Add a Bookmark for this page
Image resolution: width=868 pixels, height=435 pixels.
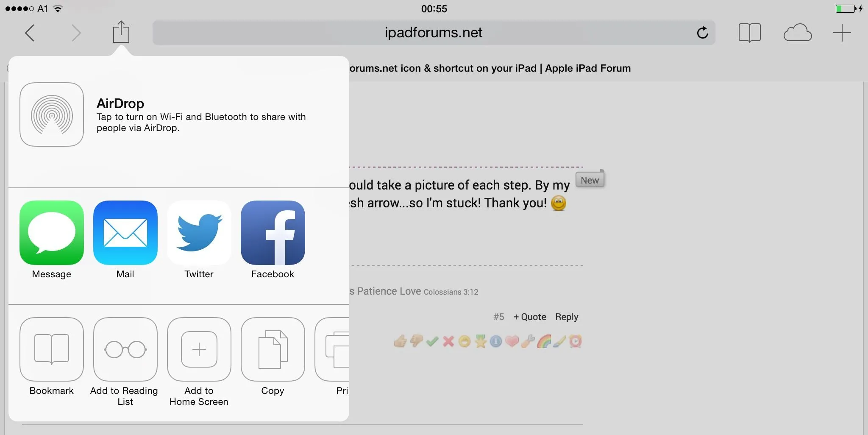tap(52, 349)
